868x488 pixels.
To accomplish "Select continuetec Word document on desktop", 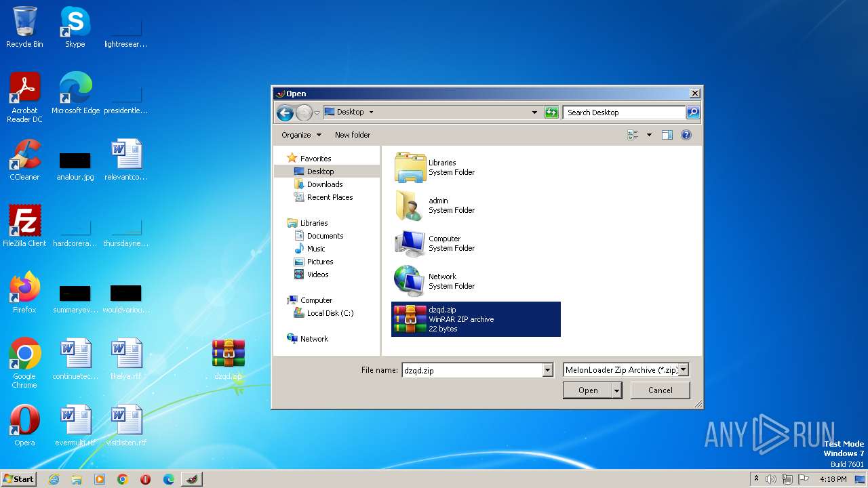I will pyautogui.click(x=75, y=359).
